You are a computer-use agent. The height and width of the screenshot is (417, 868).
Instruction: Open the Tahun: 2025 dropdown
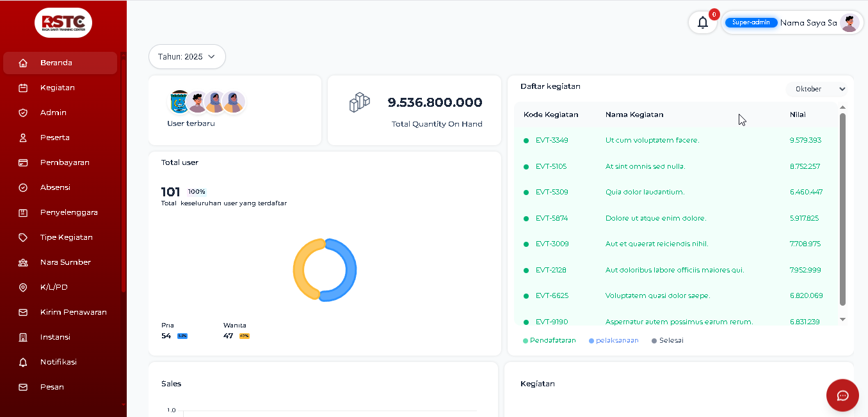[186, 56]
